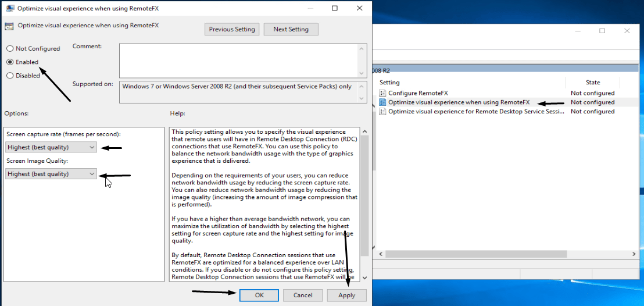This screenshot has width=644, height=306.
Task: Select the Disabled radio button
Action: 10,76
